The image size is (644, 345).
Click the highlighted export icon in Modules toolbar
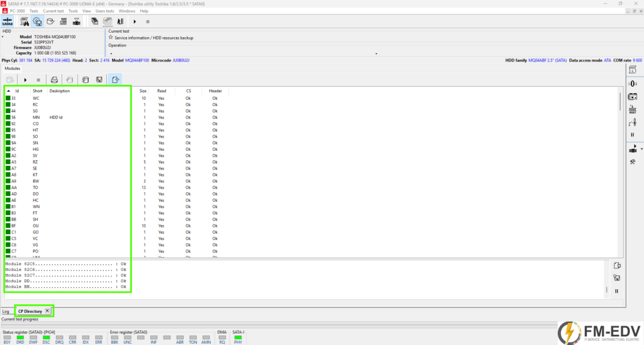[x=116, y=80]
